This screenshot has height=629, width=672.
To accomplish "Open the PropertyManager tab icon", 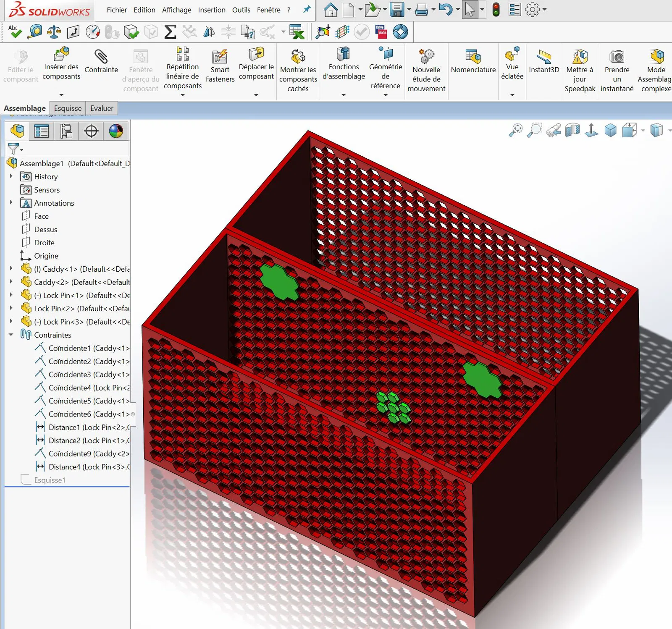I will [x=42, y=131].
